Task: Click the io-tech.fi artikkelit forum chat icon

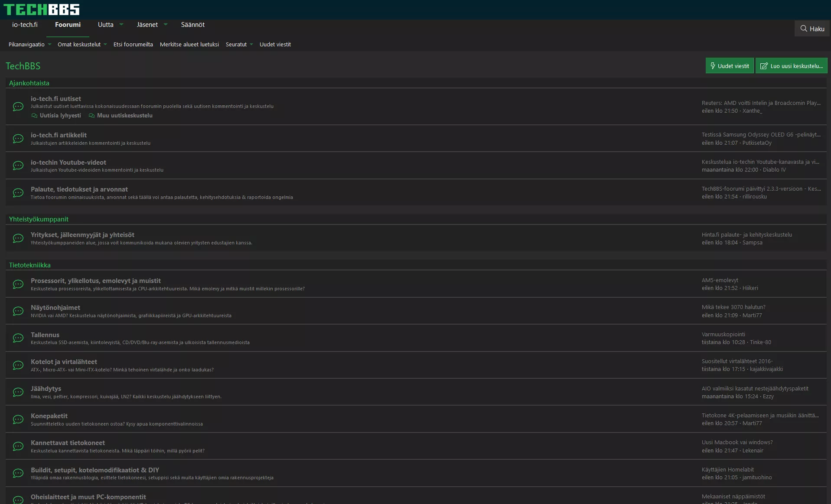Action: click(x=18, y=139)
